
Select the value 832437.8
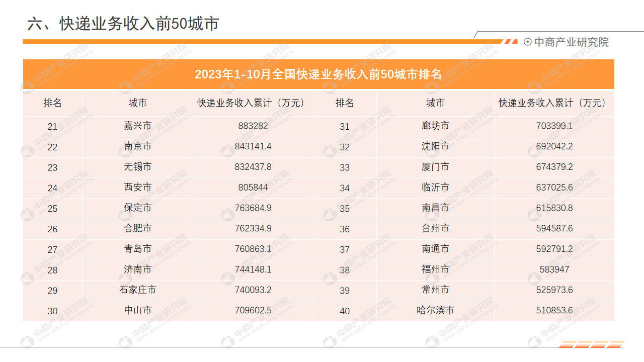pyautogui.click(x=253, y=166)
